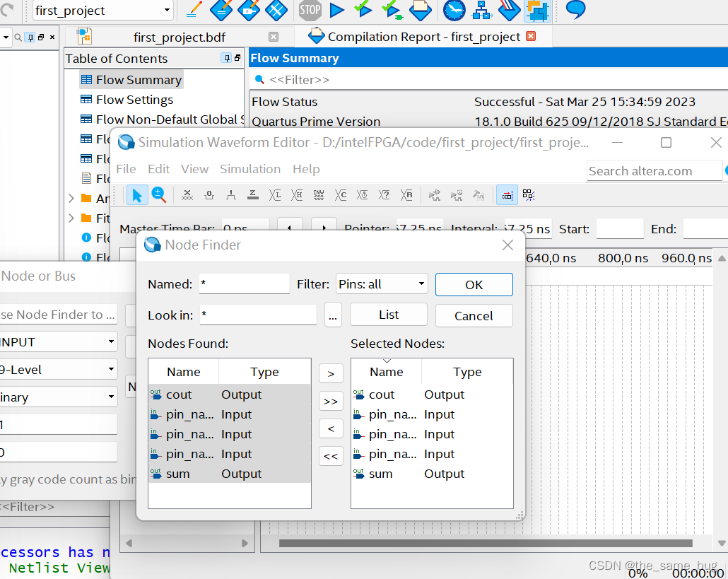Image resolution: width=728 pixels, height=579 pixels.
Task: Click the Stop Processing icon in Quartus toolbar
Action: pos(310,10)
